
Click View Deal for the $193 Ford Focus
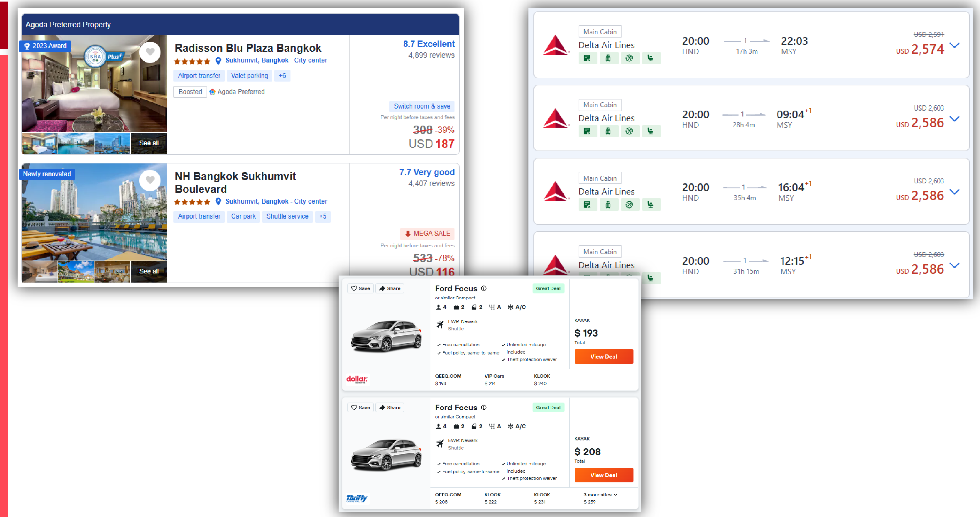(x=603, y=357)
